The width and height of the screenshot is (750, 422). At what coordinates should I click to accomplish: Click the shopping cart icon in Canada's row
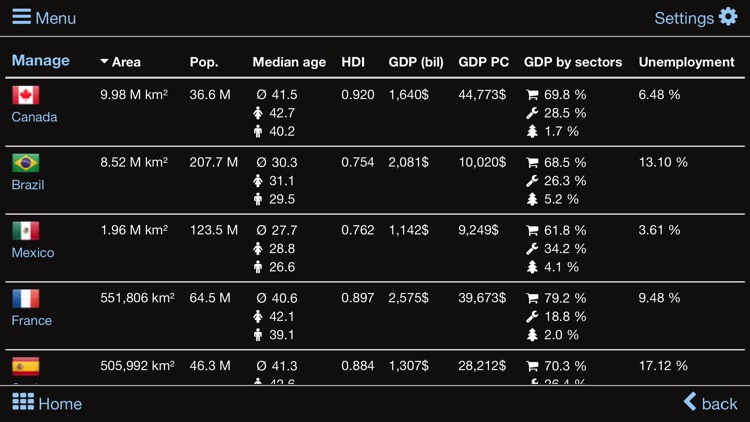point(532,95)
